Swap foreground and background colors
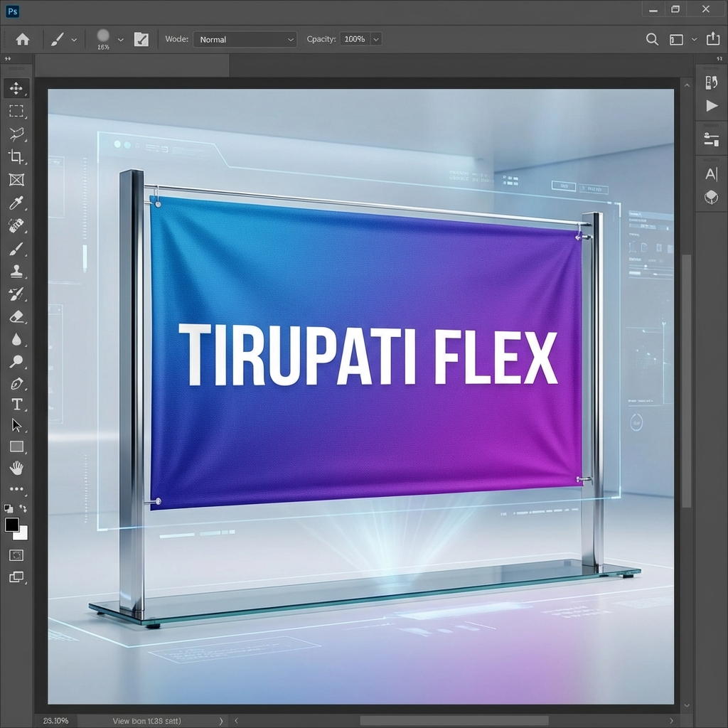This screenshot has height=728, width=728. point(23,508)
